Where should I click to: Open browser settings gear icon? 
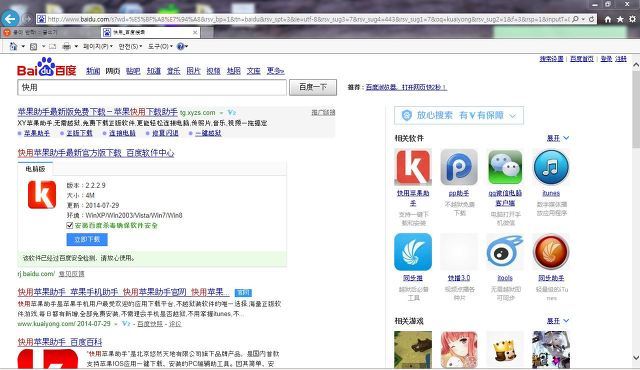click(632, 19)
